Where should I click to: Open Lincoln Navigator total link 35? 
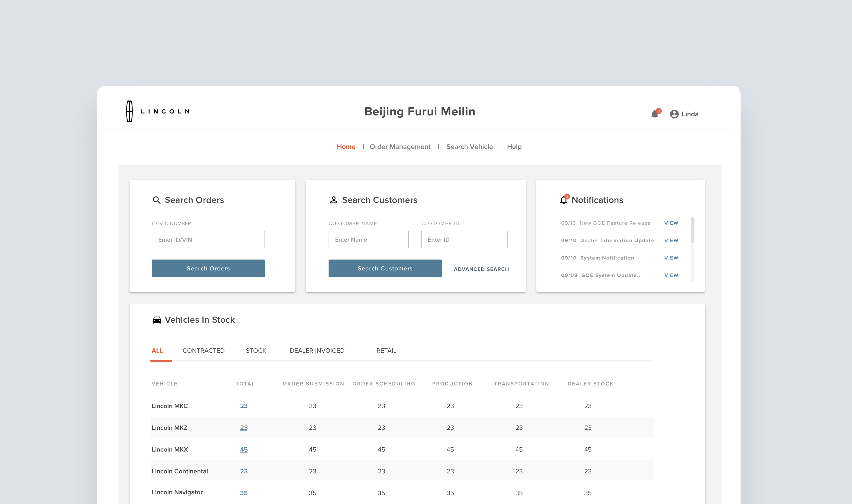[x=244, y=493]
